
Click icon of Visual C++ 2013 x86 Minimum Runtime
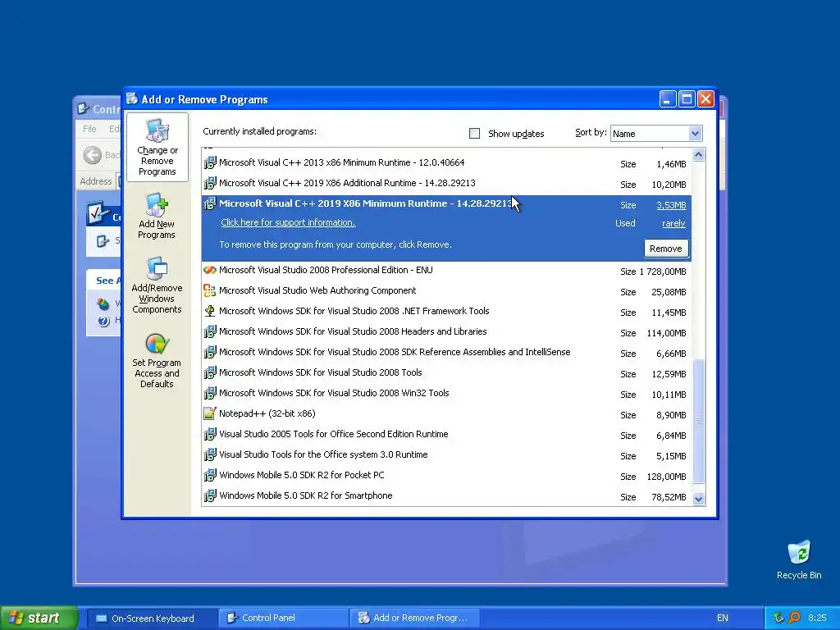point(210,163)
